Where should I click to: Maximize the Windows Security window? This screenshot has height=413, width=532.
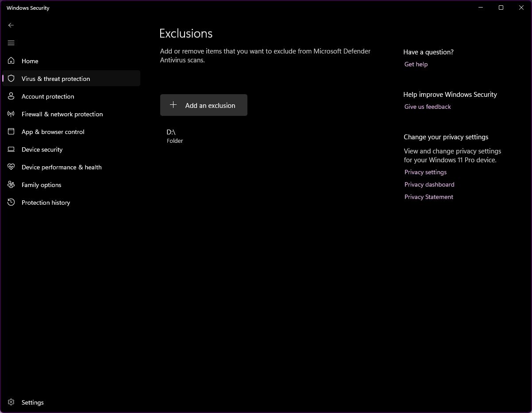[501, 8]
